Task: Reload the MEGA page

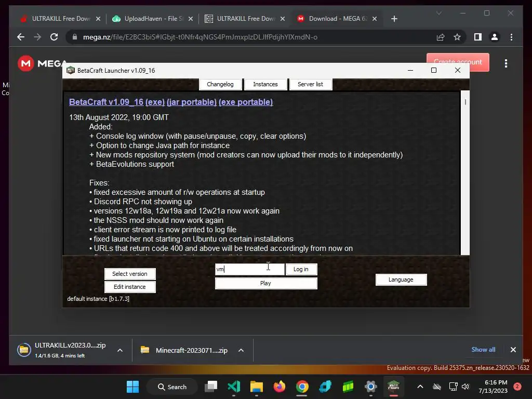Action: 54,37
